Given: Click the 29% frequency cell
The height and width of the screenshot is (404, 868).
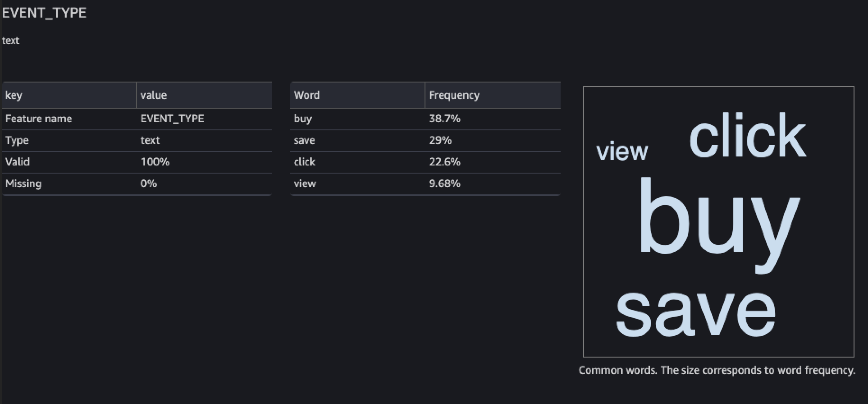Looking at the screenshot, I should 440,140.
